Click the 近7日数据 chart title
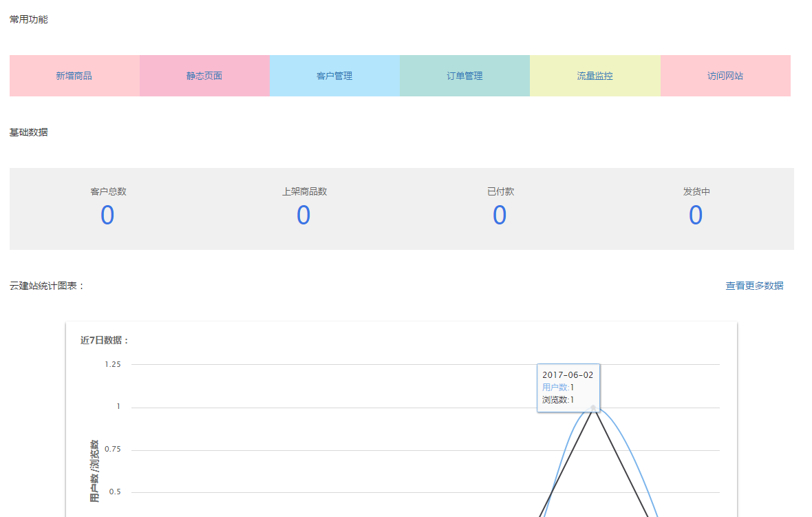The image size is (812, 517). point(105,340)
